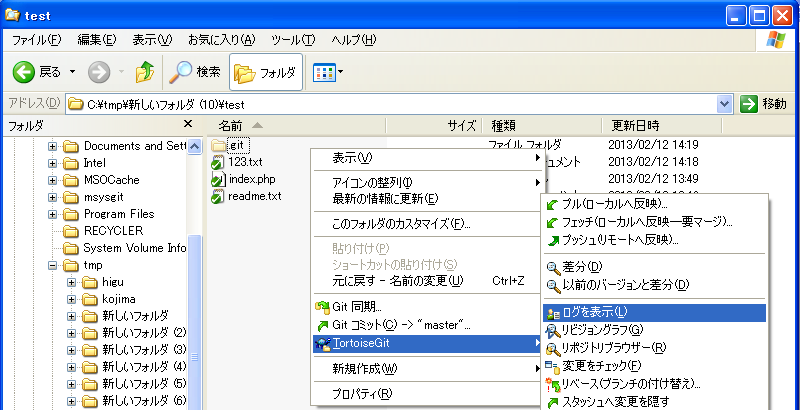This screenshot has height=410, width=800.
Task: Collapse the tmp folder tree node
Action: [53, 265]
